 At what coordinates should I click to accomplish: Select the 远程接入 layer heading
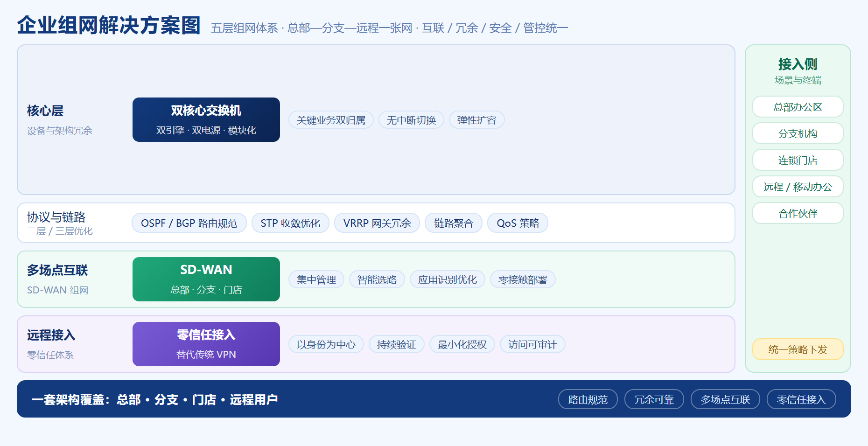(51, 335)
